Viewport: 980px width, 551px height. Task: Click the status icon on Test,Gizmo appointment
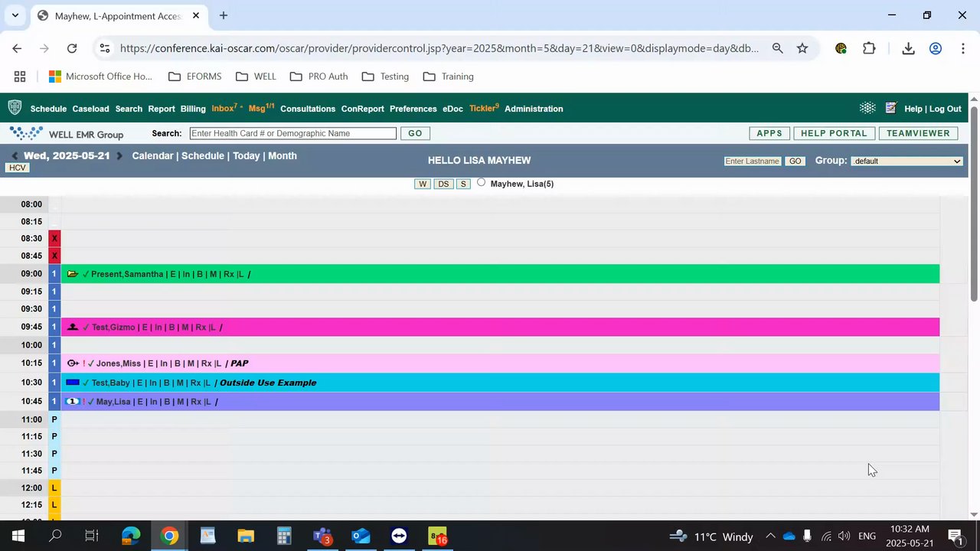tap(73, 328)
